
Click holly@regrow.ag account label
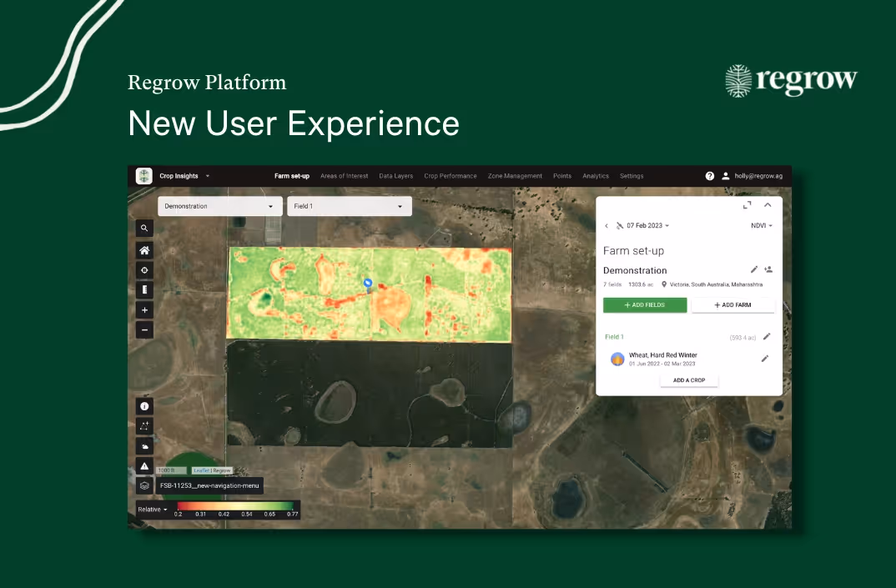758,176
